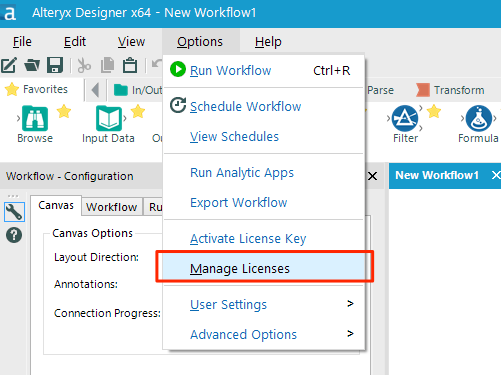Open the Parse tool category
The width and height of the screenshot is (501, 375).
380,90
